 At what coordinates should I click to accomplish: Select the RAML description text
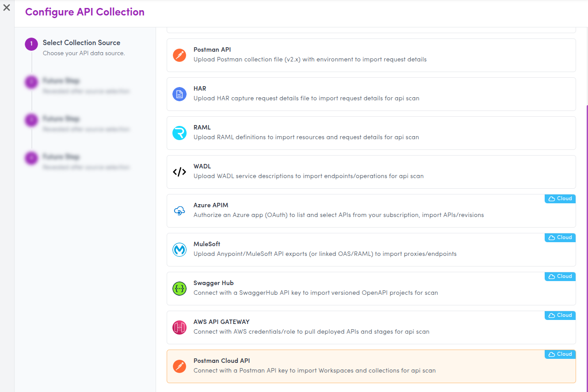coord(306,137)
